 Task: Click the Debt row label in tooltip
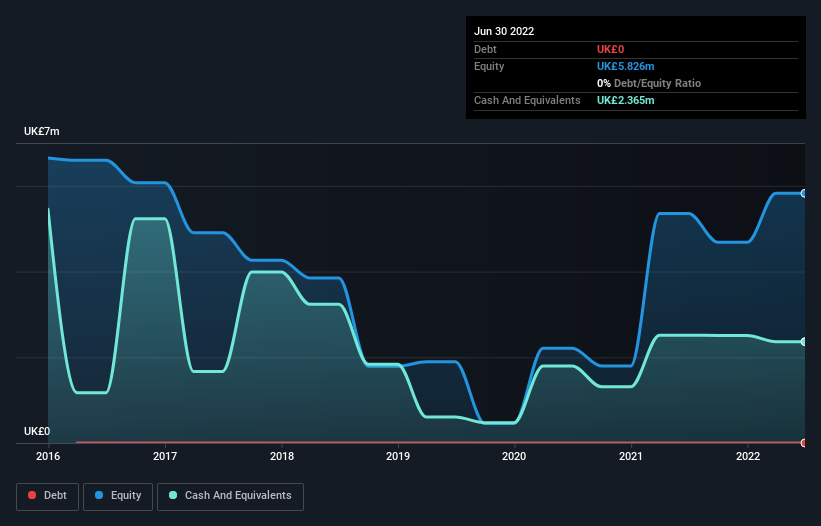coord(485,49)
